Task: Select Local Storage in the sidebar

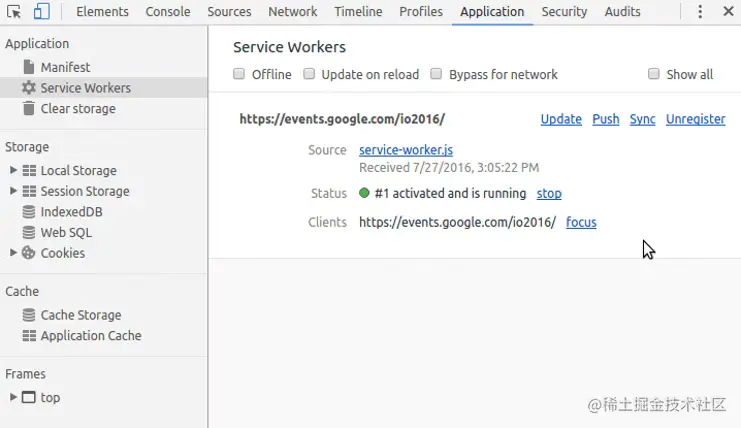Action: (x=78, y=171)
